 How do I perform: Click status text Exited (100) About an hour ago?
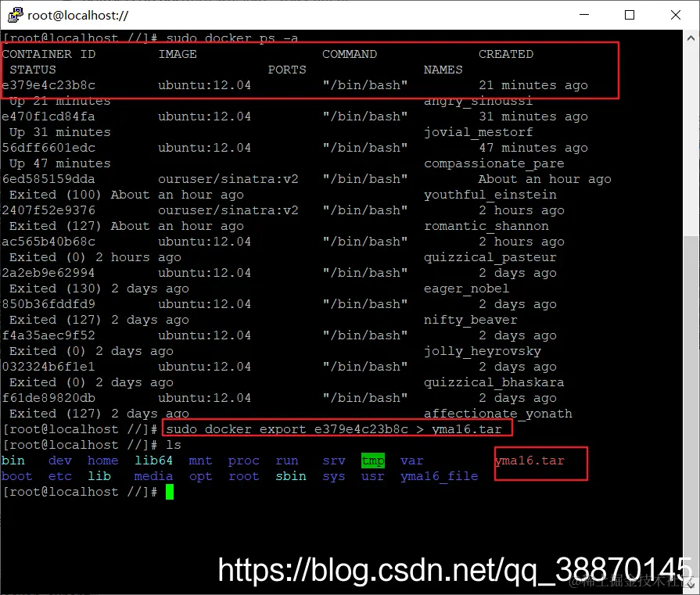tap(127, 195)
